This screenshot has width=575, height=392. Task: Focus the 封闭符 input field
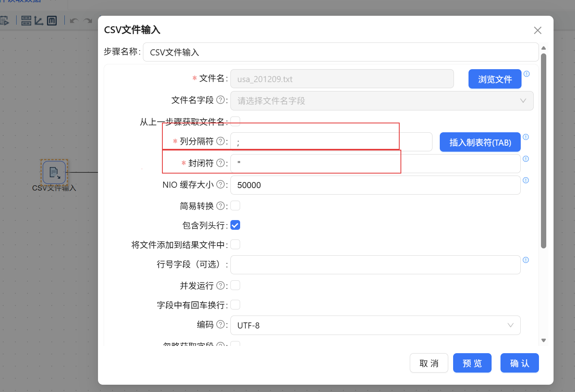tap(375, 163)
